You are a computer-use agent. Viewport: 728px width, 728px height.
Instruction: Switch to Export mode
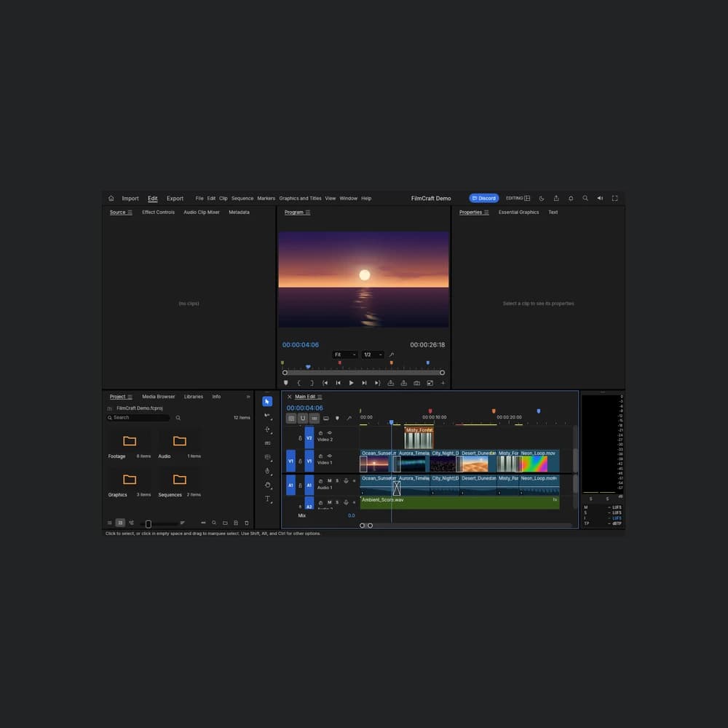[x=175, y=198]
